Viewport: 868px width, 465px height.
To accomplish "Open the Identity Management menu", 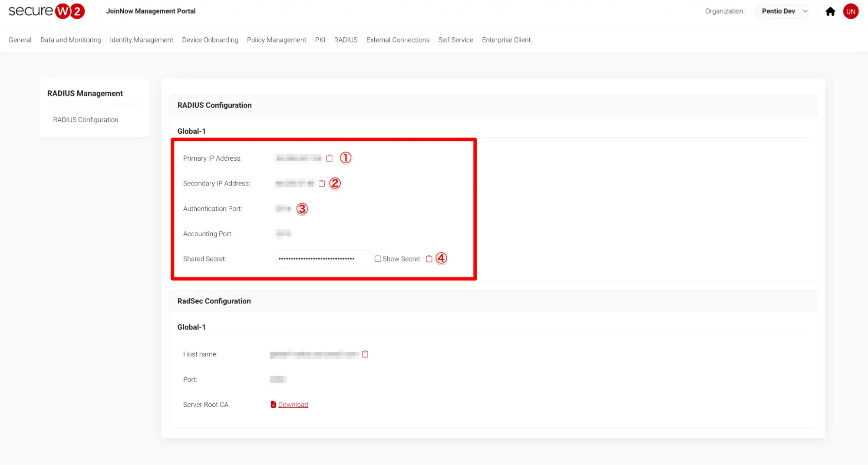I will coord(141,40).
